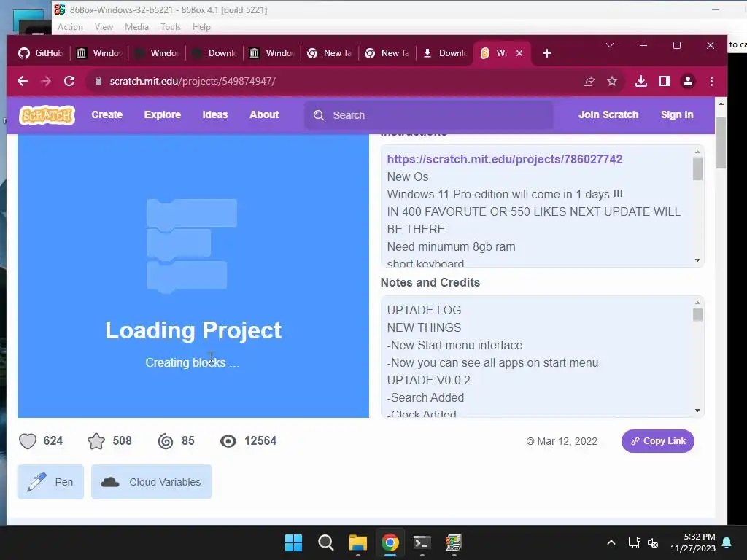Screen dimensions: 747x560
Task: Click the UPTADE LOG text line
Action: tap(424, 310)
